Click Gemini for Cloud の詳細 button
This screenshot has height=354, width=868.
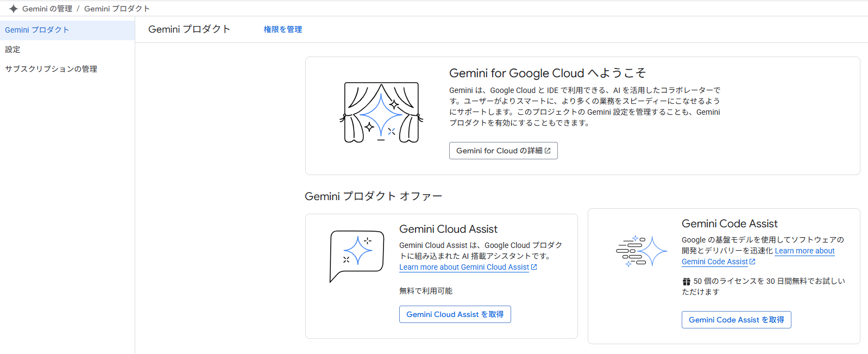pyautogui.click(x=504, y=151)
